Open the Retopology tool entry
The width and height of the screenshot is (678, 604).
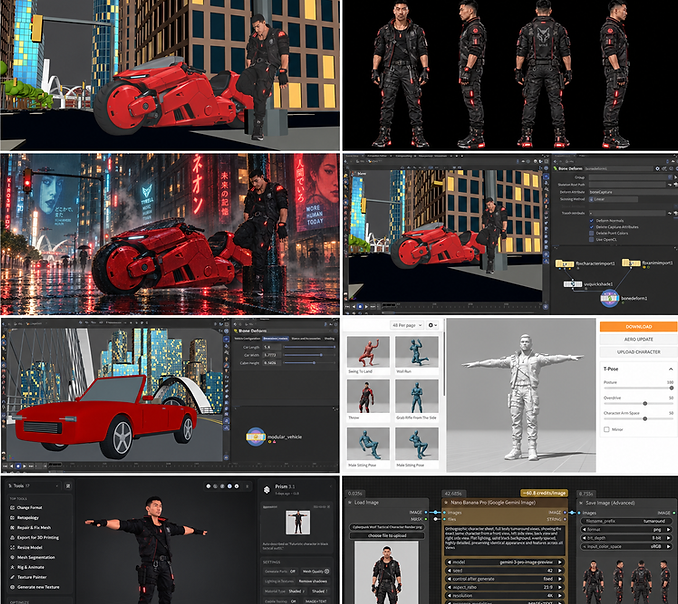coord(27,518)
